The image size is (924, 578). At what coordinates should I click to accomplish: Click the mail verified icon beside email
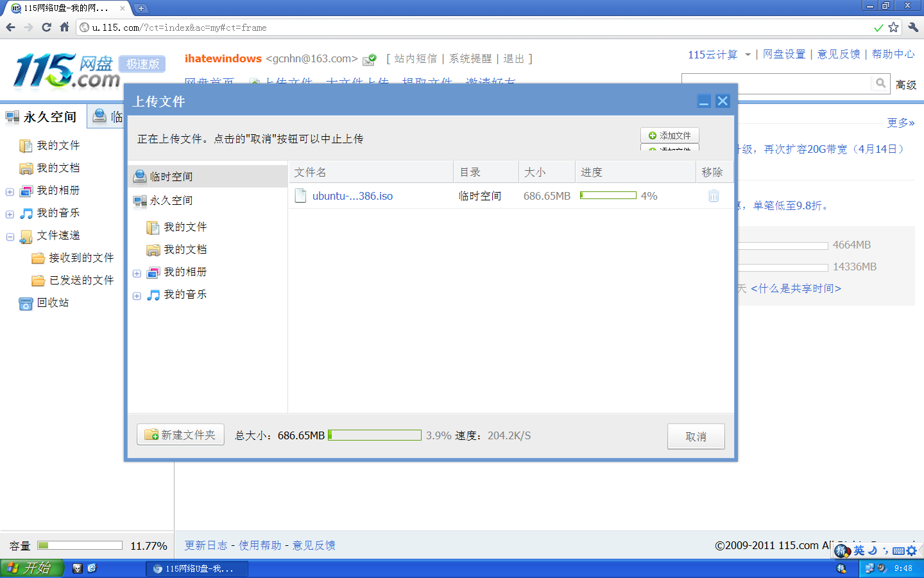(x=370, y=60)
